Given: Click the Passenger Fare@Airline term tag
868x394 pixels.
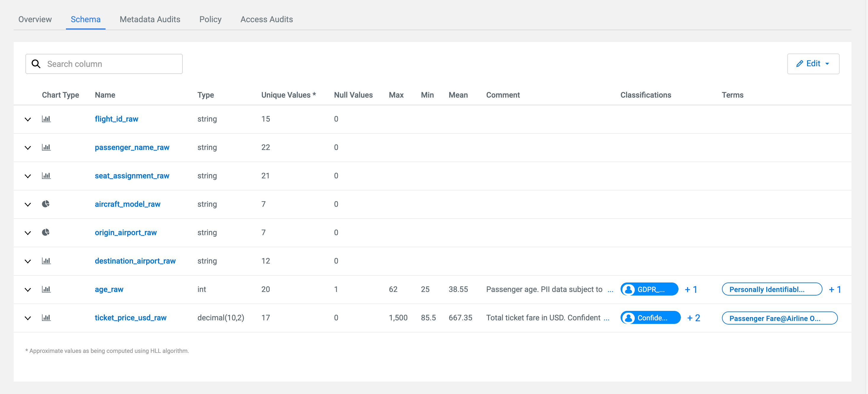Looking at the screenshot, I should [x=779, y=318].
